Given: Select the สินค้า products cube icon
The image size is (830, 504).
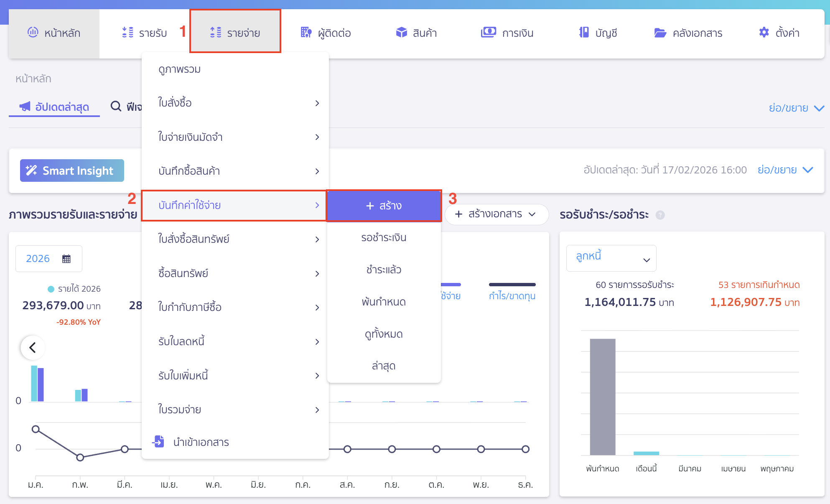Looking at the screenshot, I should point(401,33).
